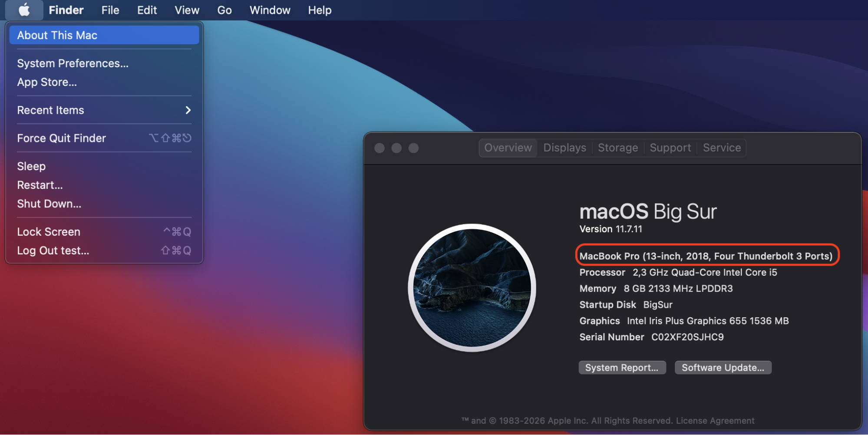
Task: Select Sleep from the menu
Action: click(31, 166)
